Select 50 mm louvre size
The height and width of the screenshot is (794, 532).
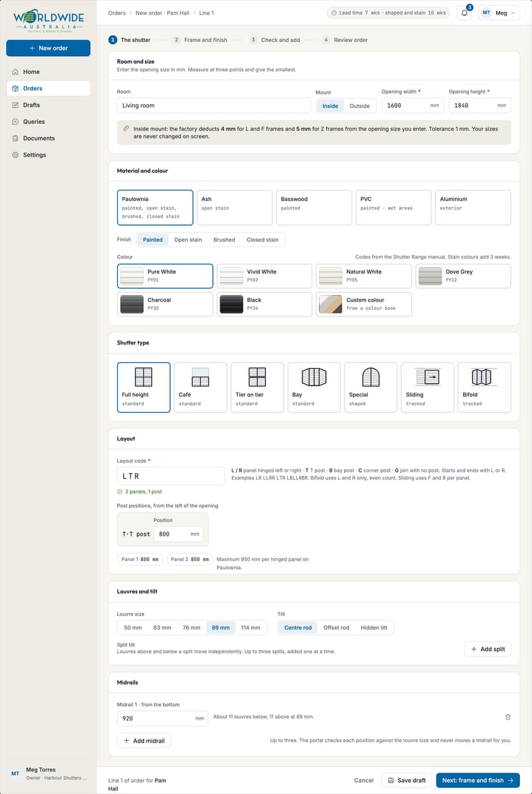point(132,628)
